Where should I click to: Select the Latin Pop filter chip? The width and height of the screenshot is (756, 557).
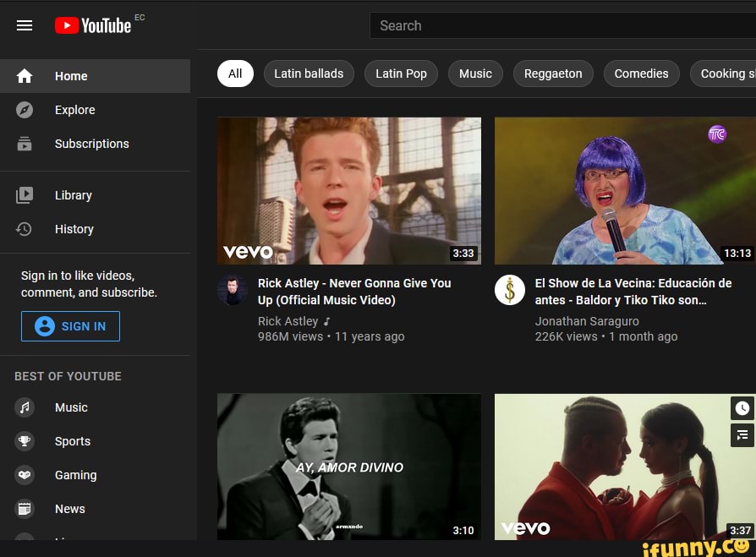point(401,74)
